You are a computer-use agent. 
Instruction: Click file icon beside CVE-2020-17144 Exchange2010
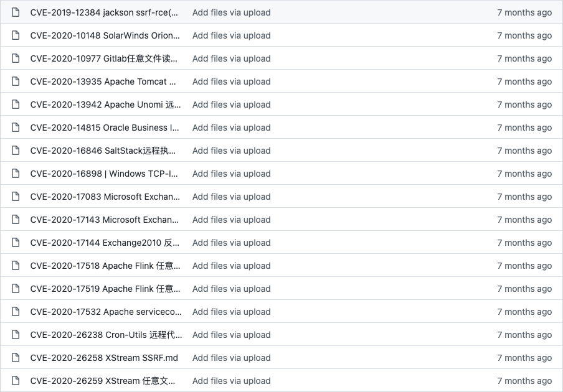coord(16,243)
